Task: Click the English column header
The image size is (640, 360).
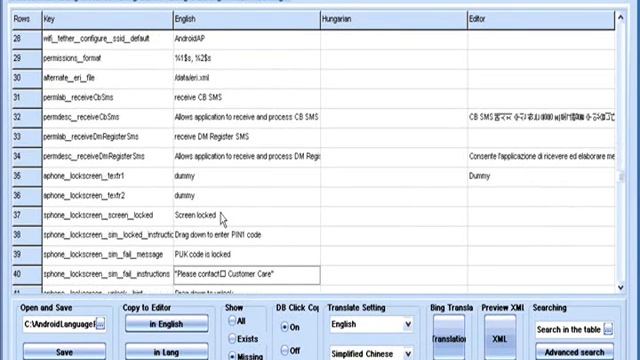Action: tap(247, 19)
